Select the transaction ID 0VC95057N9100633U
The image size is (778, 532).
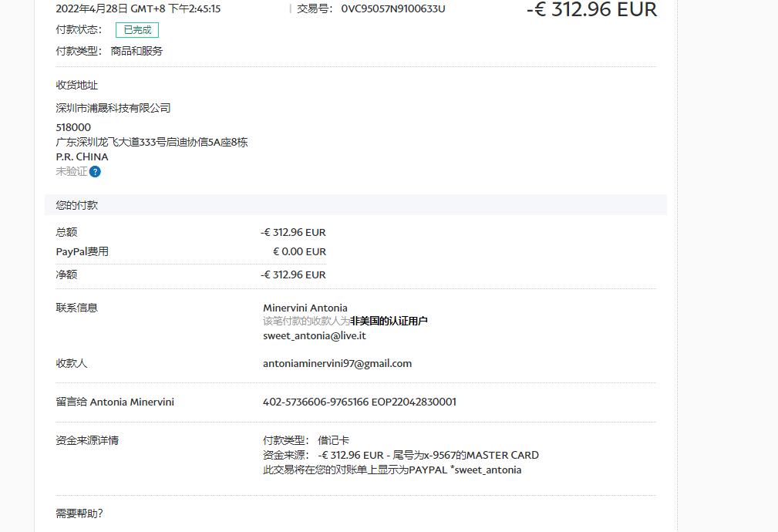392,9
